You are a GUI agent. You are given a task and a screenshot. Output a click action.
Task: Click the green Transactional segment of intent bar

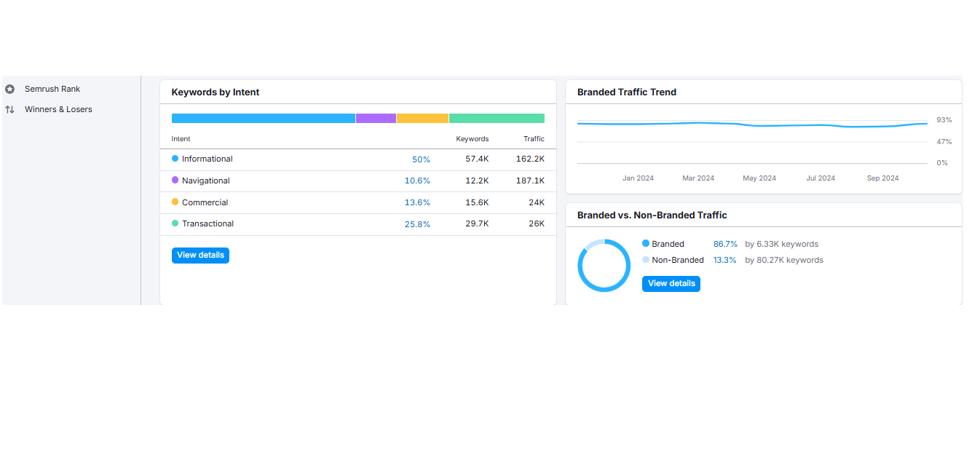click(x=497, y=119)
